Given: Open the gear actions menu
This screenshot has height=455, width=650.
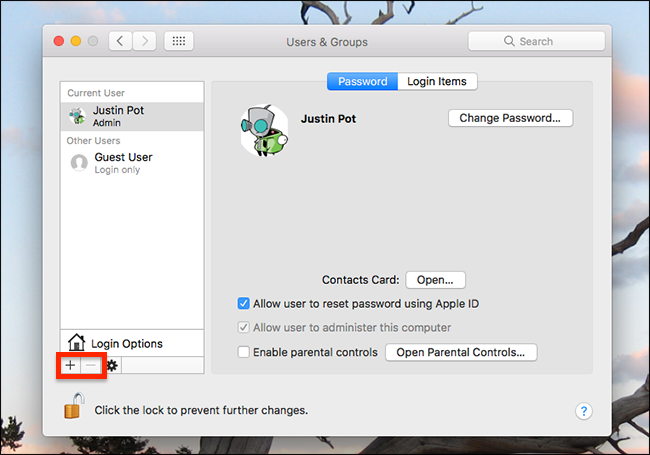Looking at the screenshot, I should pyautogui.click(x=112, y=366).
